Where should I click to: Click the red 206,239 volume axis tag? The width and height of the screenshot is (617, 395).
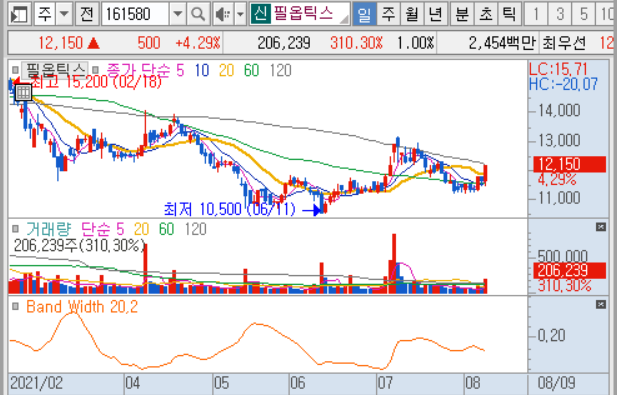[569, 271]
